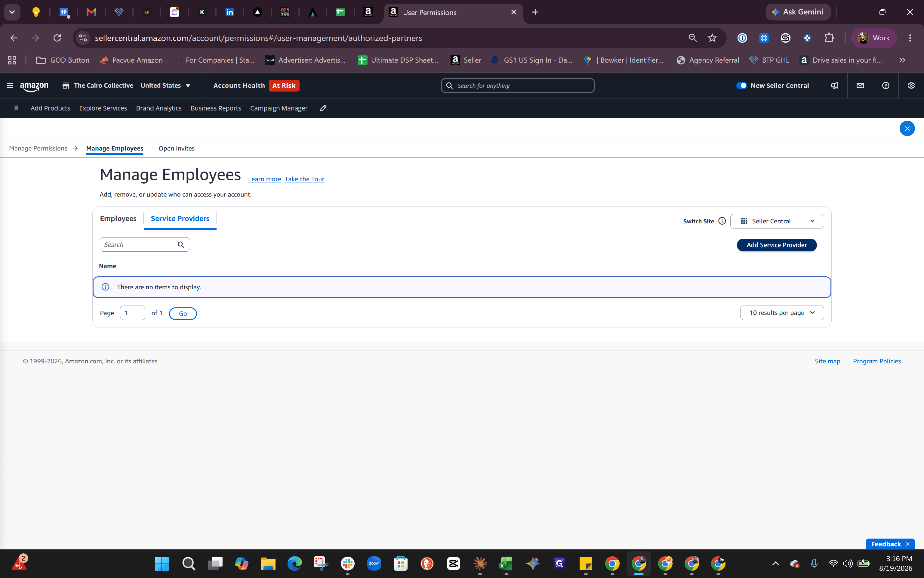Click the browser reload button
Screen dimensions: 924x578
(57, 38)
